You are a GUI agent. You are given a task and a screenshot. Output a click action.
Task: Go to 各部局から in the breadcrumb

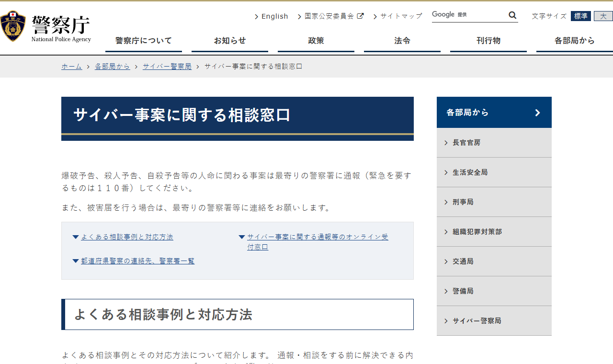coord(113,67)
